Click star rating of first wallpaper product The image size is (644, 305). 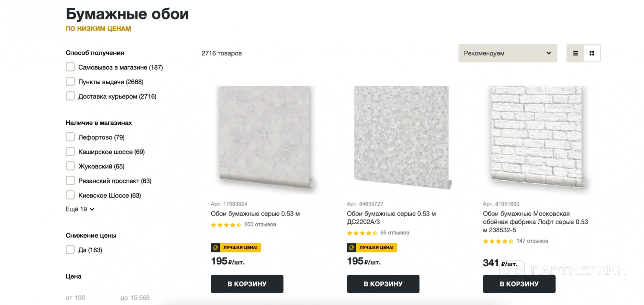(226, 225)
